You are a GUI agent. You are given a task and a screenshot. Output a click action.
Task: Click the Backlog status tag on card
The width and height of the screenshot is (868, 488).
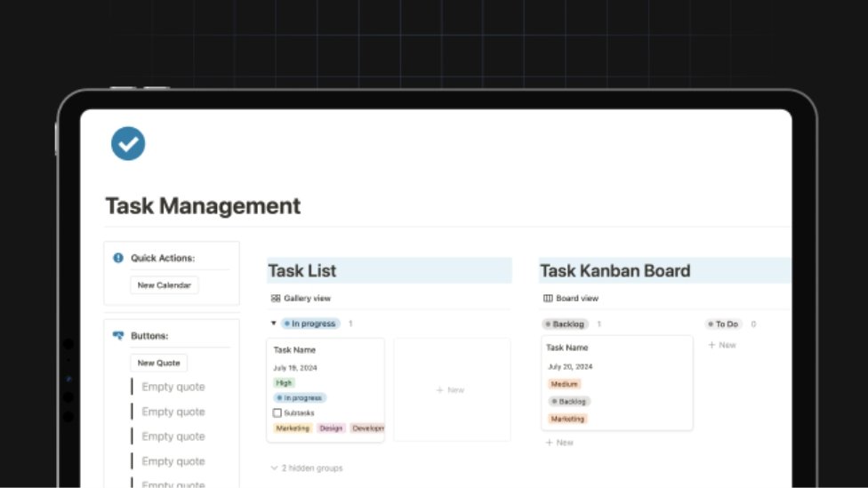click(569, 401)
